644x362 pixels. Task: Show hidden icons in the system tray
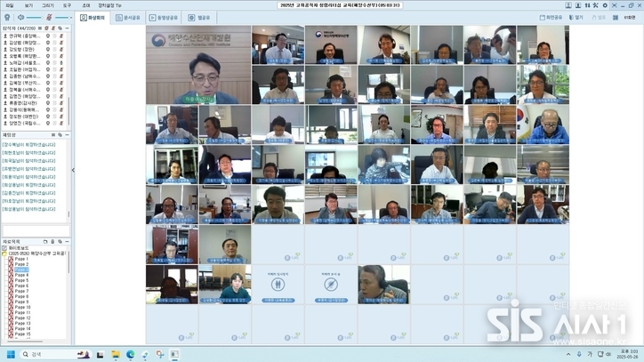568,354
